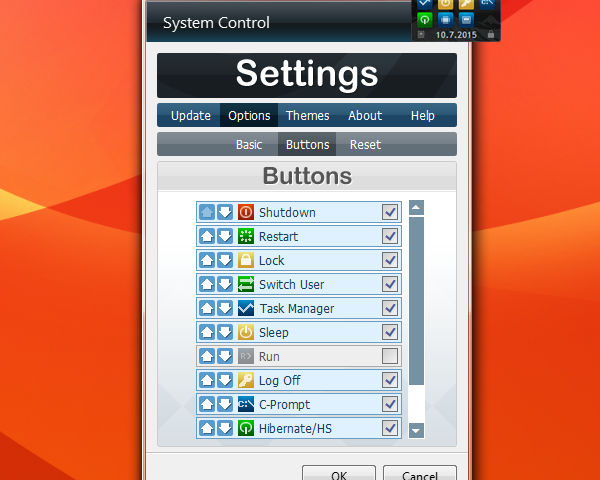Move Lock button up in list
The height and width of the screenshot is (480, 600).
pos(207,260)
